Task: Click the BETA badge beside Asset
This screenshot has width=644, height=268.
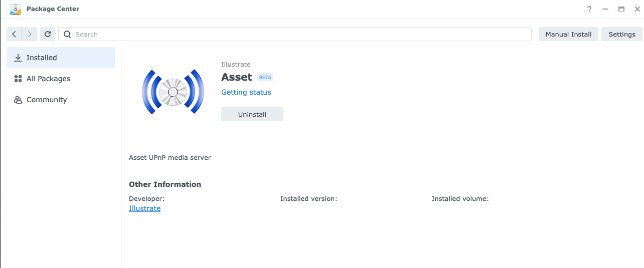Action: (x=265, y=78)
